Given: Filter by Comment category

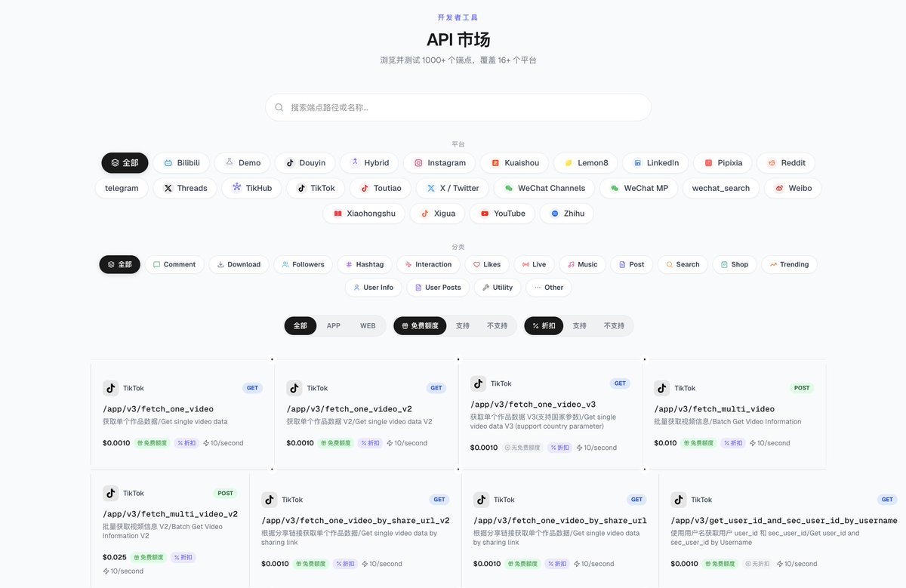Looking at the screenshot, I should coord(174,264).
